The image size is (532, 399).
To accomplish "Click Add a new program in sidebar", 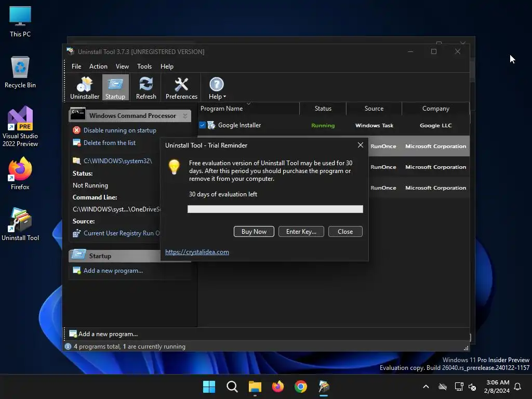I will point(113,271).
